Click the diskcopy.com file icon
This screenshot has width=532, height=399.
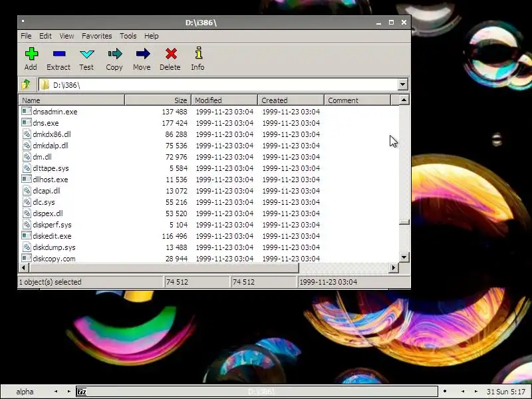coord(26,258)
